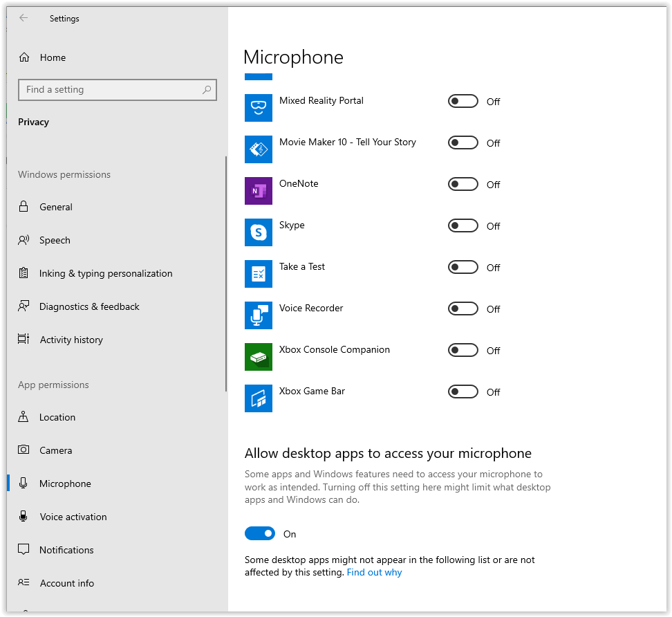Image resolution: width=672 pixels, height=617 pixels.
Task: Go back using the back arrow
Action: pos(24,19)
